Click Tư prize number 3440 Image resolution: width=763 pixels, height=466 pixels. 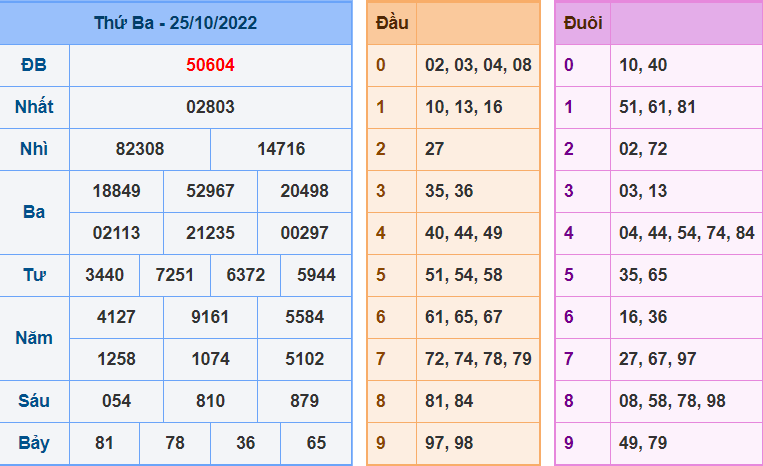click(105, 275)
